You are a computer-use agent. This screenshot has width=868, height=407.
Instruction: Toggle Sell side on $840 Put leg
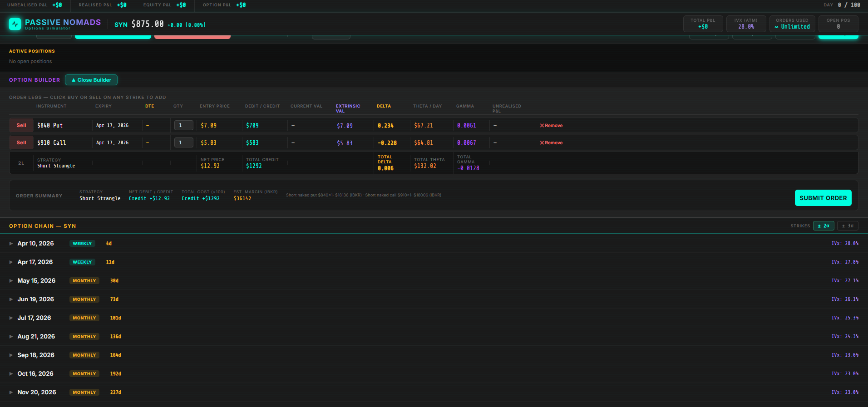click(x=21, y=126)
